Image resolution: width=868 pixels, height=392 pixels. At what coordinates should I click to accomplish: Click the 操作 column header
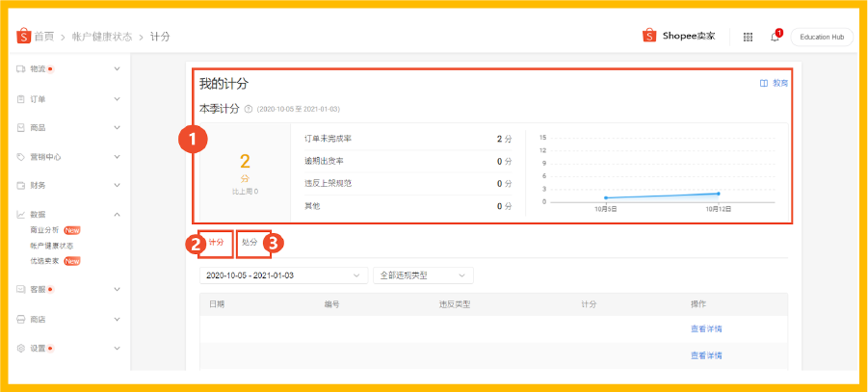(x=698, y=304)
